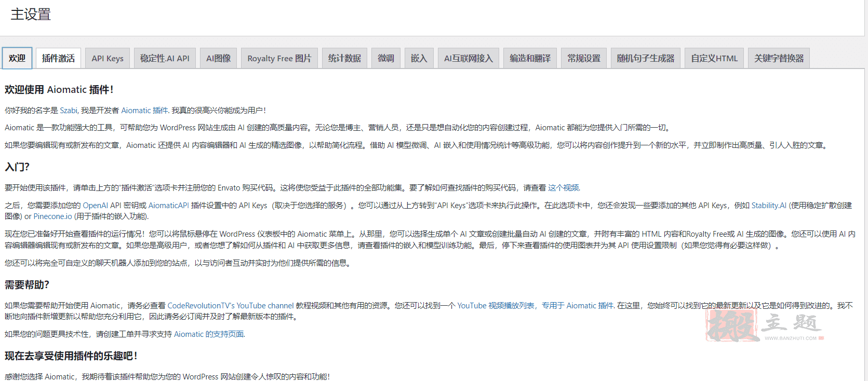
Task: Open the OpenAI link
Action: (96, 206)
